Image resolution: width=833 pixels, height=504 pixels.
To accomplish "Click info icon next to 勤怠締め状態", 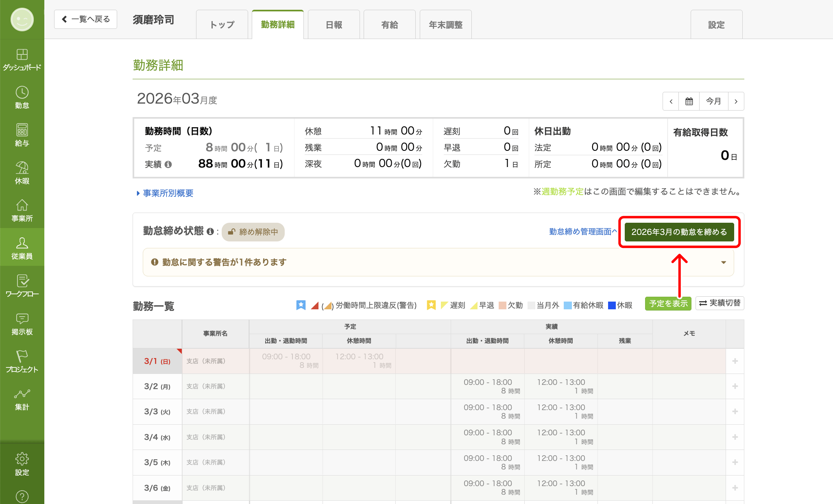I will pos(210,231).
